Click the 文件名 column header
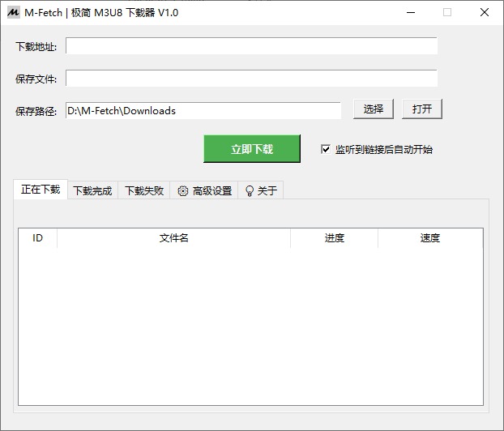Image resolution: width=504 pixels, height=431 pixels. (174, 238)
